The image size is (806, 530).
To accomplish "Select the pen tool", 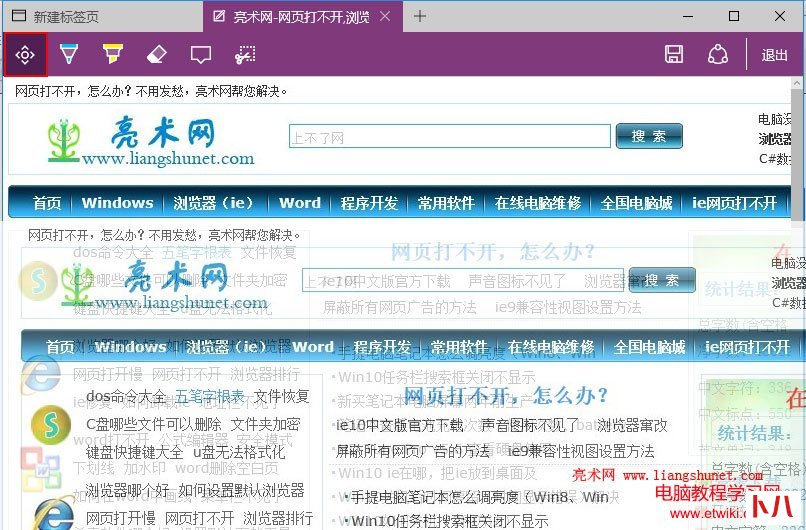I will (x=69, y=54).
